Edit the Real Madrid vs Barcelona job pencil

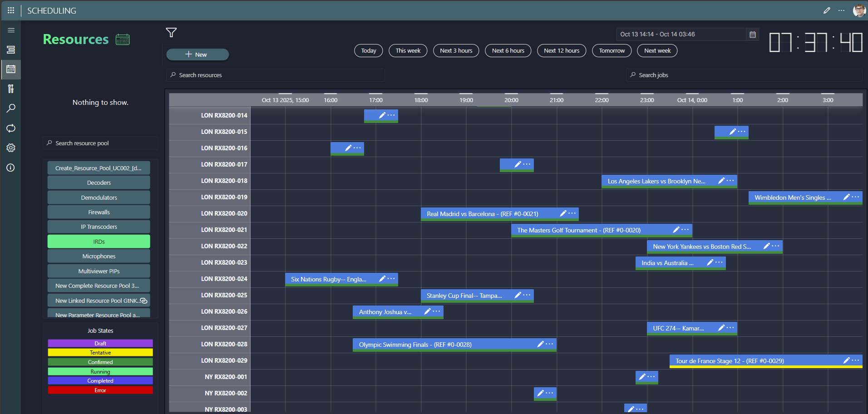tap(563, 213)
